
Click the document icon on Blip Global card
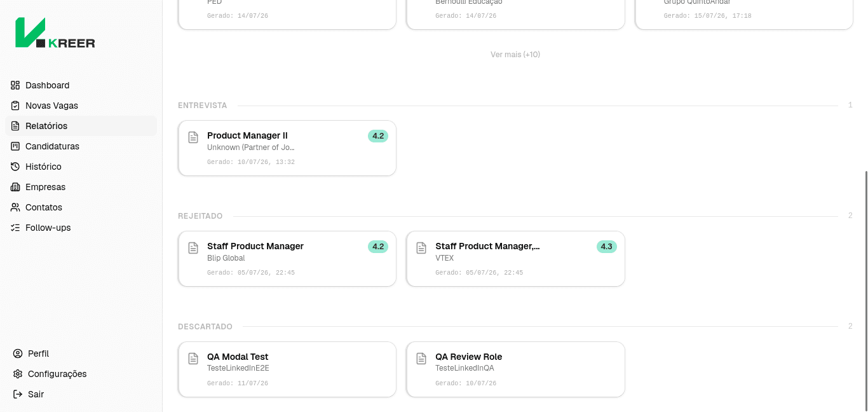pos(193,248)
